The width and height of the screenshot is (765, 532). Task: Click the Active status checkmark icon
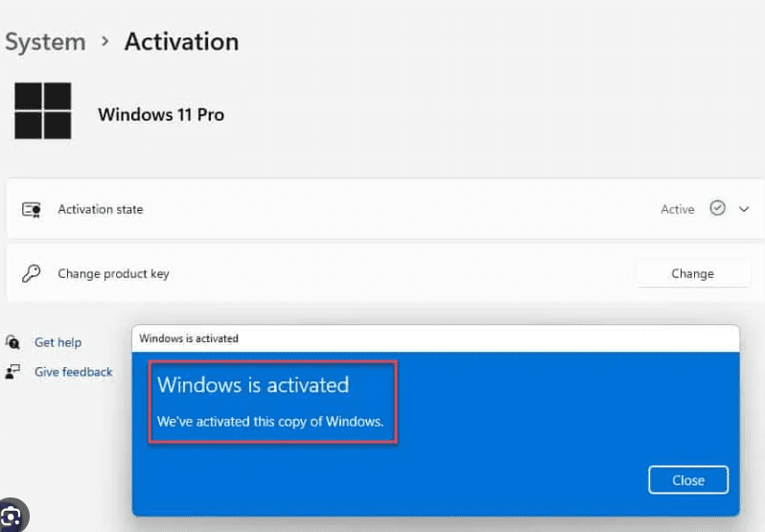pyautogui.click(x=717, y=208)
